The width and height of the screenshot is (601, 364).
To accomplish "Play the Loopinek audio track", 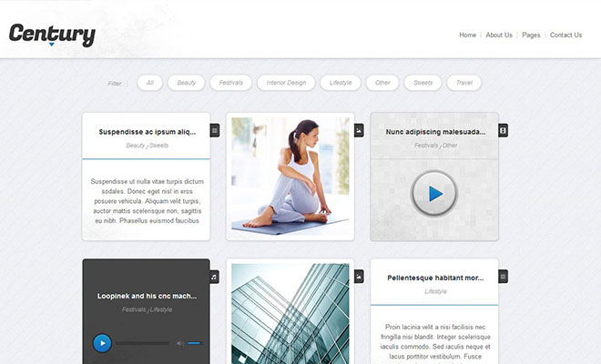I will (x=102, y=343).
